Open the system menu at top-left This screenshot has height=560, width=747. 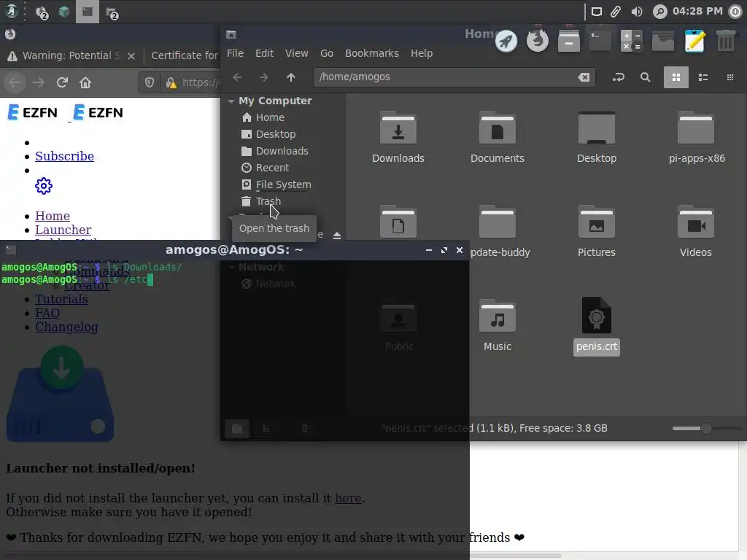point(12,12)
